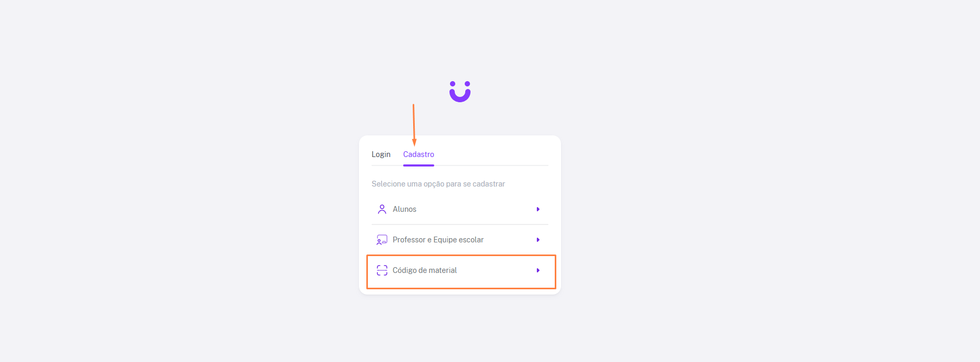
Task: Click the divider line under Alunos row
Action: coord(460,224)
